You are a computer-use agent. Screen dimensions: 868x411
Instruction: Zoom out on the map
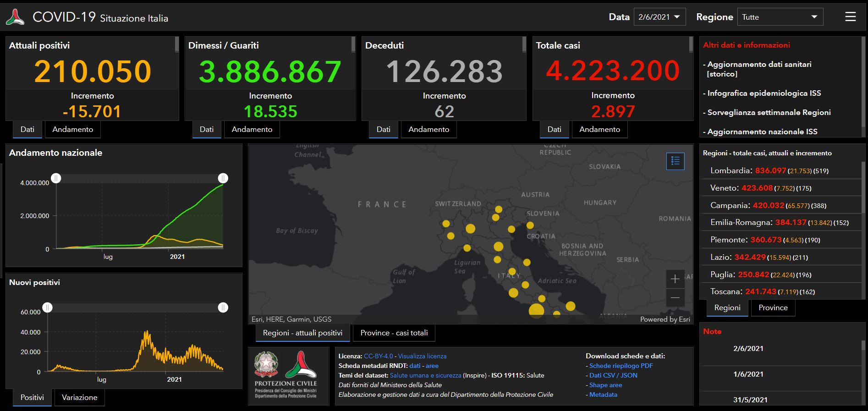[x=675, y=298]
